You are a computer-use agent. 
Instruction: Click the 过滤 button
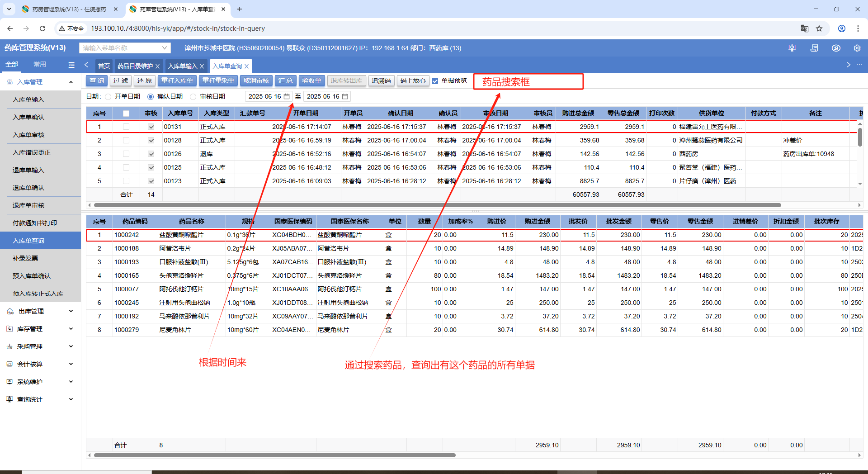[x=121, y=81]
